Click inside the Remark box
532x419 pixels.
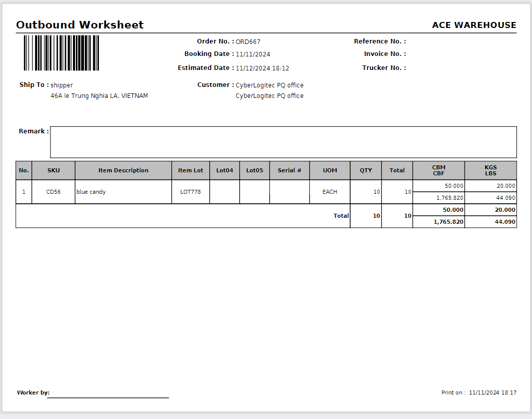click(x=283, y=142)
